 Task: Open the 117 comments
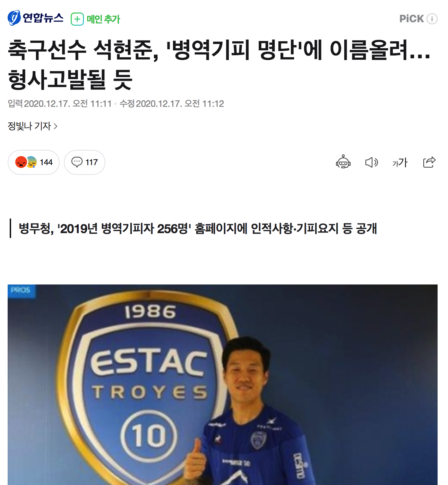coord(85,162)
